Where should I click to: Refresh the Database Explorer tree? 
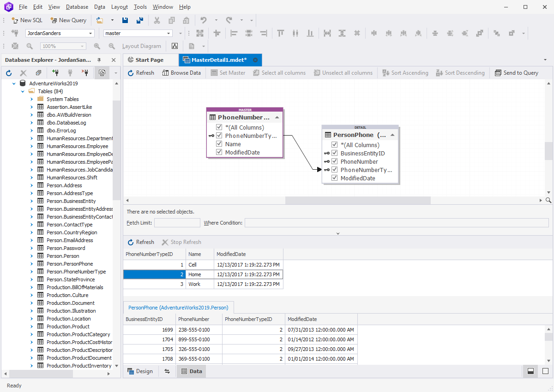[x=8, y=72]
